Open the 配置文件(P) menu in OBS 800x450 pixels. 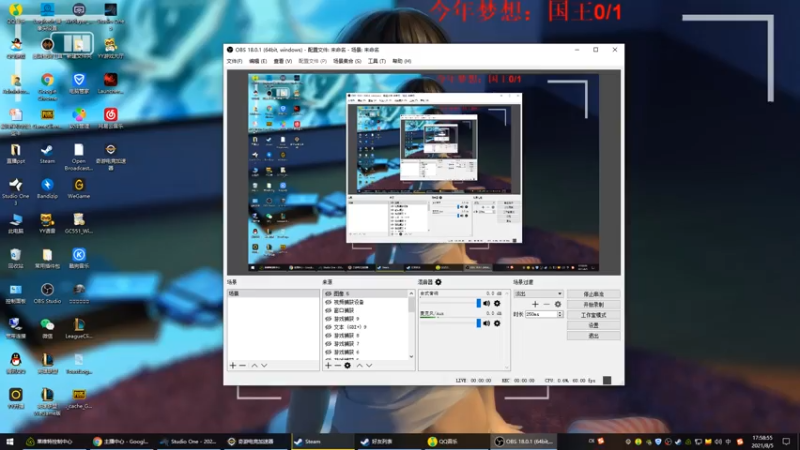[312, 61]
